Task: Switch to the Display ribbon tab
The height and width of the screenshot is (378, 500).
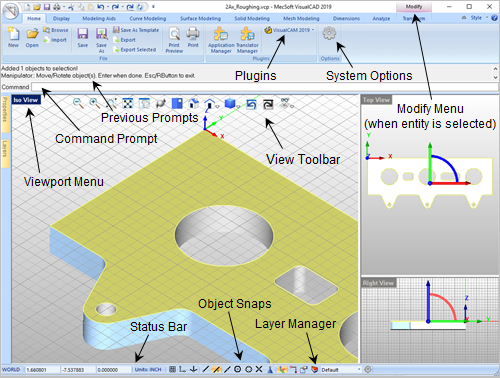Action: 61,18
